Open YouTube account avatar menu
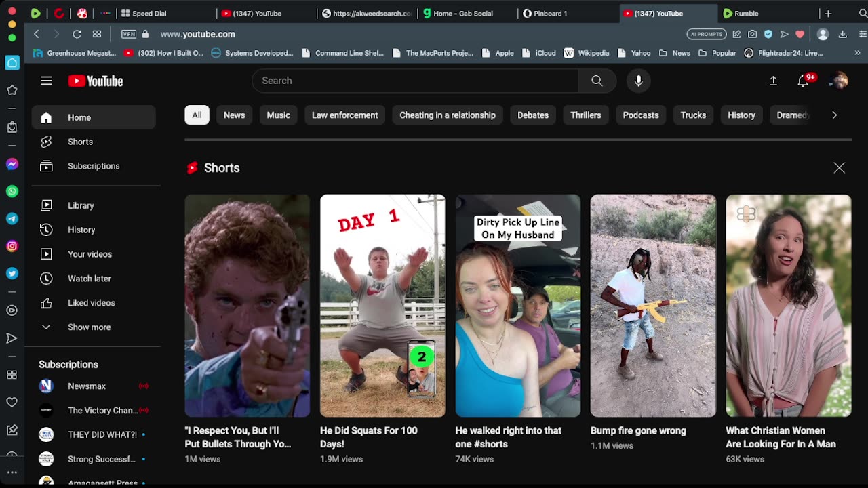Viewport: 868px width, 488px height. pyautogui.click(x=840, y=81)
